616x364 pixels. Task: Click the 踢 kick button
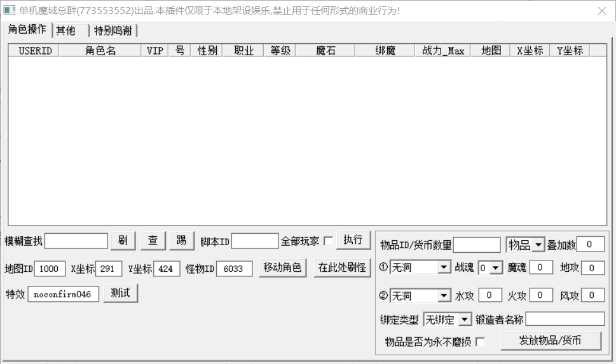(181, 240)
